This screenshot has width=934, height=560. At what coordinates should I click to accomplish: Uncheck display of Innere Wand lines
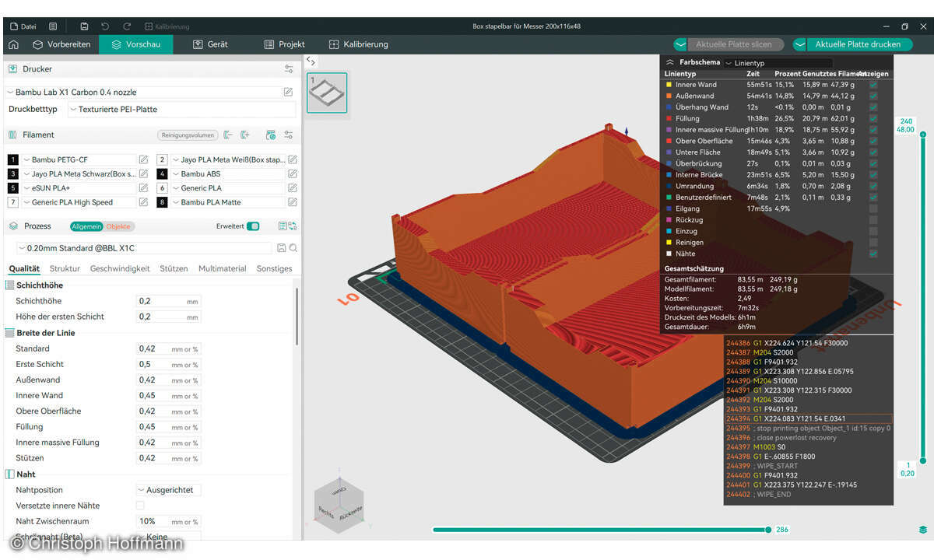(x=873, y=85)
